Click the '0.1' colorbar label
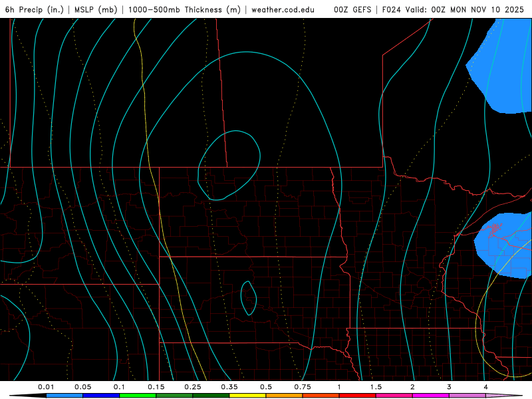The image size is (532, 399). pos(119,387)
